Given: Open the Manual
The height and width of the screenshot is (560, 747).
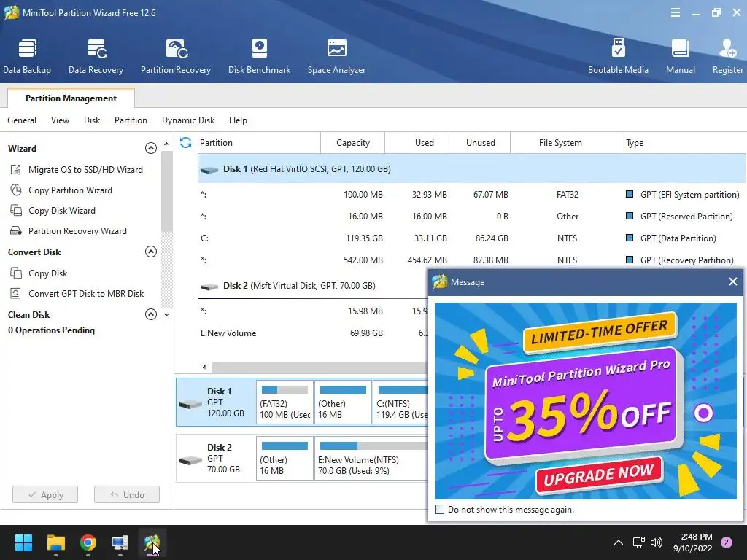Looking at the screenshot, I should click(x=681, y=56).
